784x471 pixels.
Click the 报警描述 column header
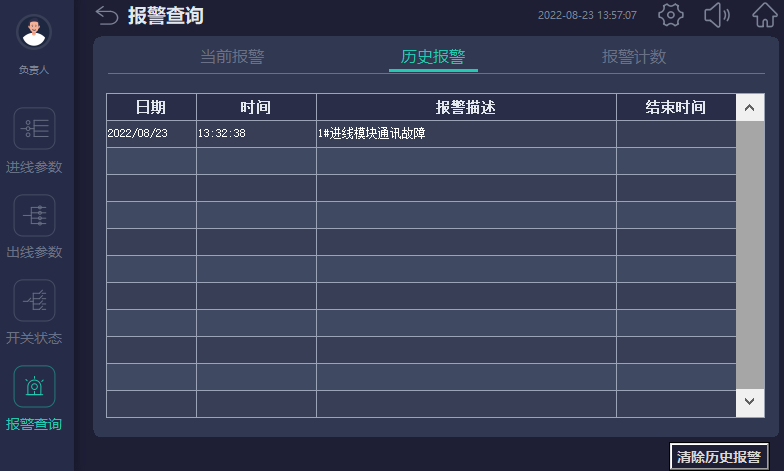(466, 107)
